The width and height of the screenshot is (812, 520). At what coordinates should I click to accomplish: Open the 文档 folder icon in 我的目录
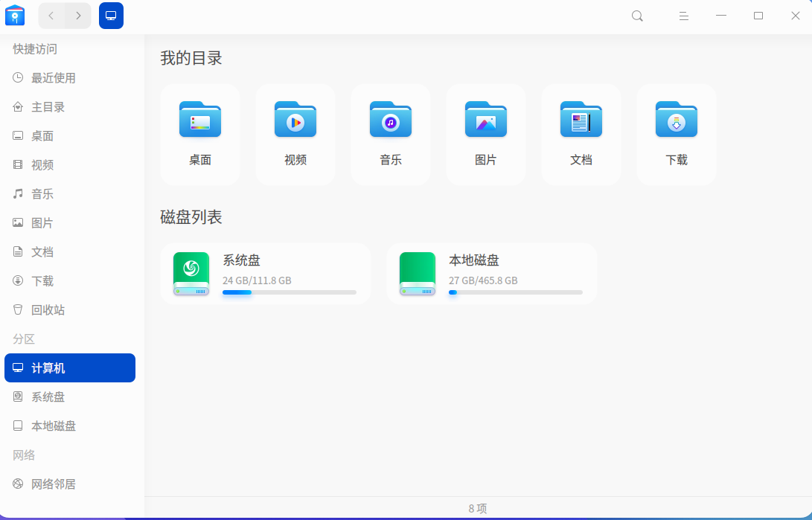point(581,120)
